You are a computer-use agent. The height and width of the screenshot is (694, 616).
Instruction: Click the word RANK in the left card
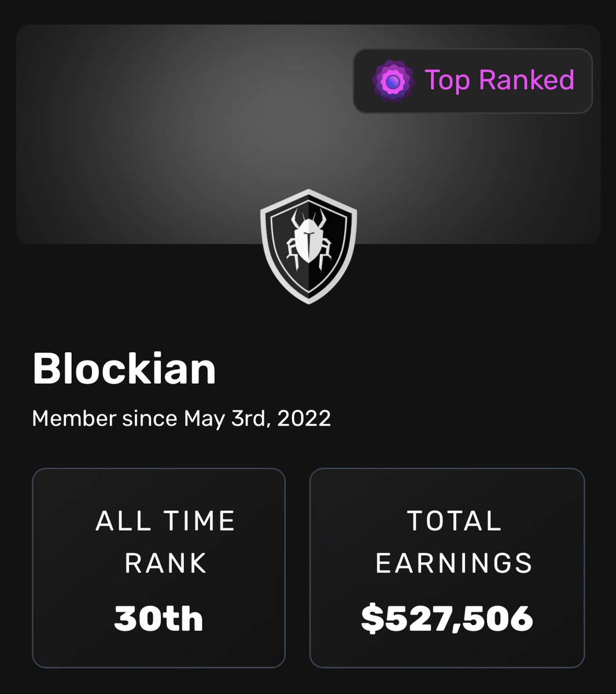click(x=165, y=563)
